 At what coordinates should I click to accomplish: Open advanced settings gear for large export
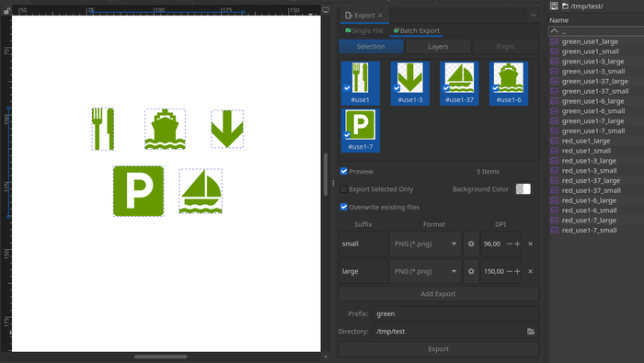471,271
